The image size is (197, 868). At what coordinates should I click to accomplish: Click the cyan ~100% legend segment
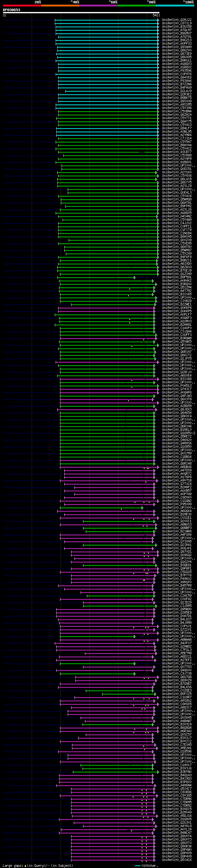click(175, 6)
